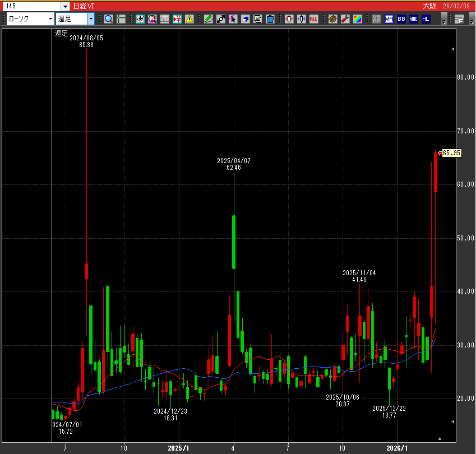Select the eraser tool
Screen dimensions: 476x454
pyautogui.click(x=245, y=19)
